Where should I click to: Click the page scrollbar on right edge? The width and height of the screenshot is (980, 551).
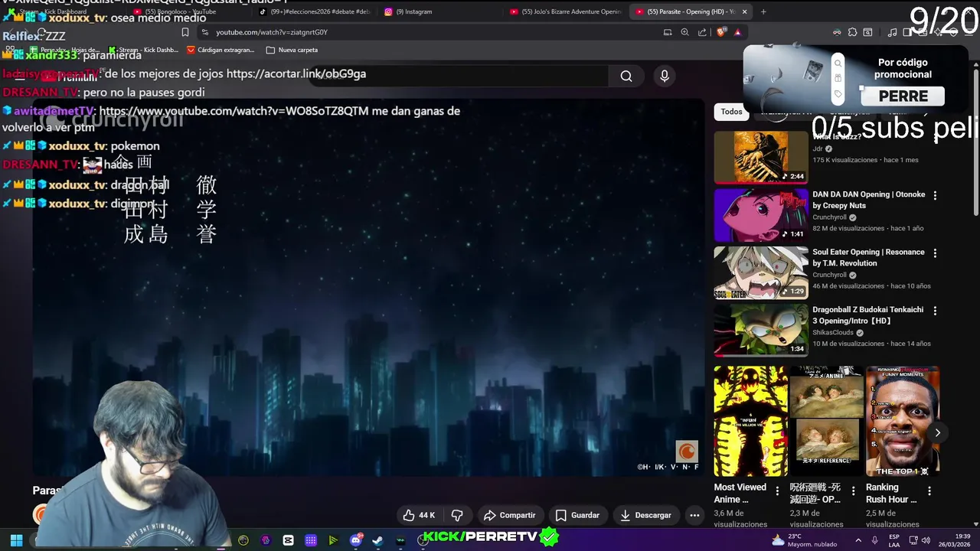[x=976, y=142]
